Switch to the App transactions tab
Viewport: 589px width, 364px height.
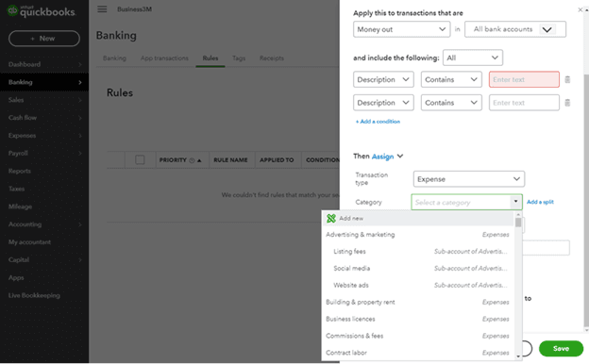(164, 58)
